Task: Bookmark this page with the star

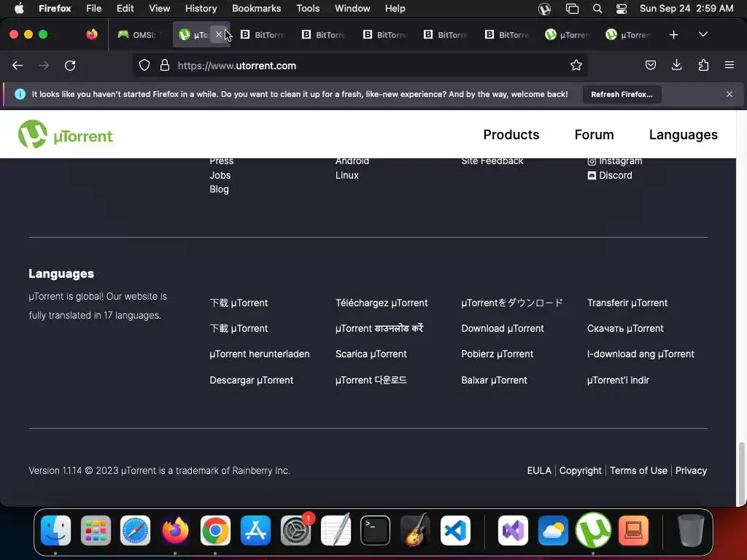Action: click(576, 65)
